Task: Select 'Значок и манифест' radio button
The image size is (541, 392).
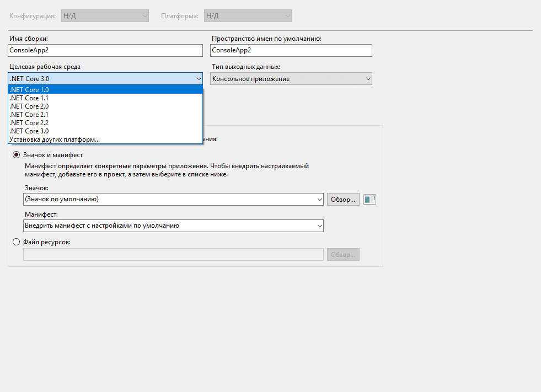Action: (16, 155)
